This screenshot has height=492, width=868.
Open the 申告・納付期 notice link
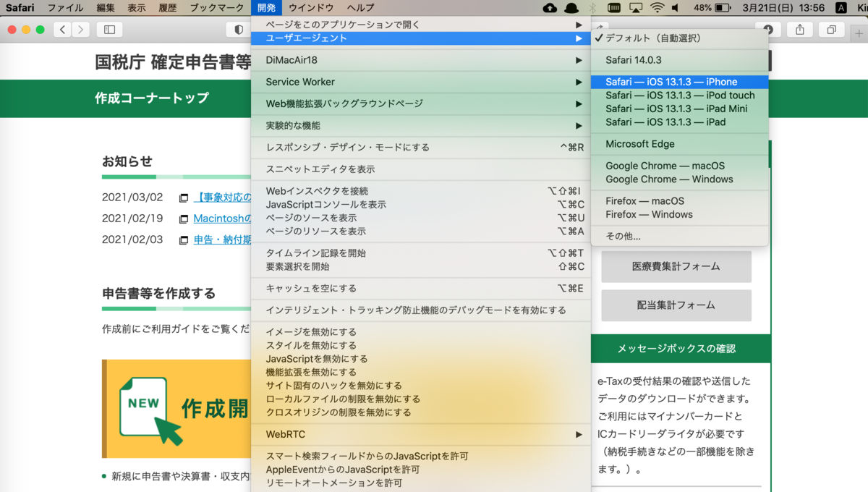[x=223, y=240]
